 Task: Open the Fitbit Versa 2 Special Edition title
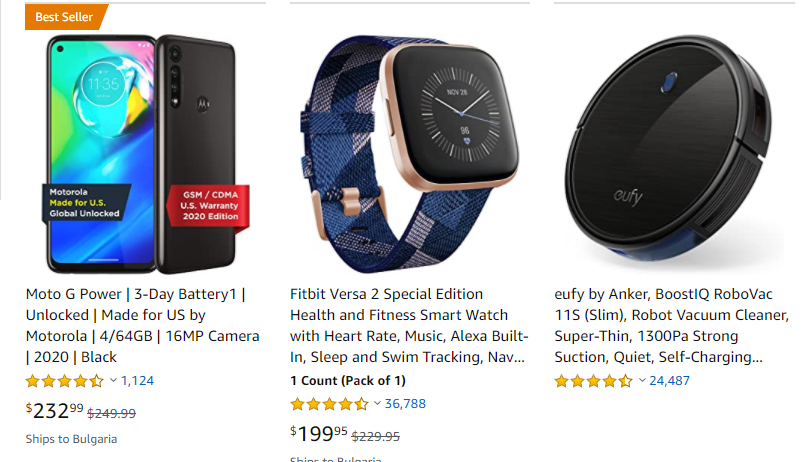tap(406, 325)
